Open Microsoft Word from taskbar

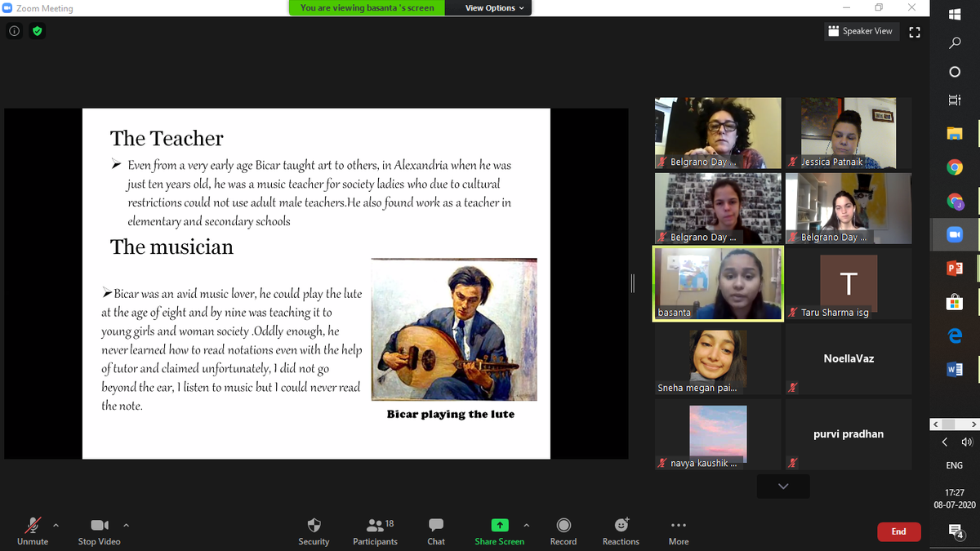(x=955, y=369)
